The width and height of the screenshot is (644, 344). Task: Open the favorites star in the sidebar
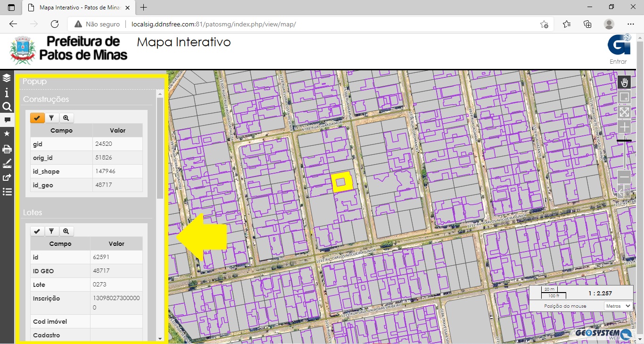pyautogui.click(x=7, y=134)
